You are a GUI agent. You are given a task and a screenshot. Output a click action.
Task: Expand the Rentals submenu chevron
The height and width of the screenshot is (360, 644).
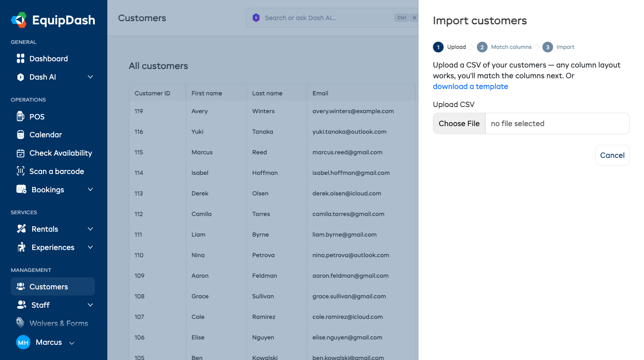[x=90, y=229]
